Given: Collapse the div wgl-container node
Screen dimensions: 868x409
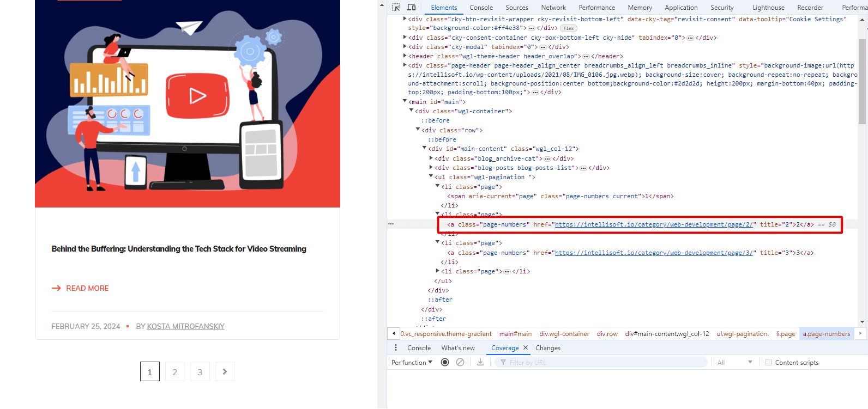Looking at the screenshot, I should pyautogui.click(x=411, y=110).
